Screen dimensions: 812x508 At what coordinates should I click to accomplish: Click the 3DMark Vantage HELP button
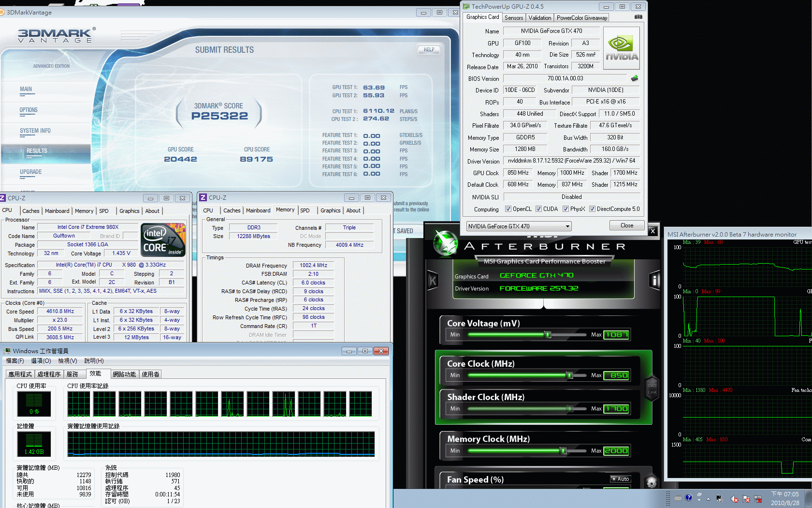coord(429,49)
